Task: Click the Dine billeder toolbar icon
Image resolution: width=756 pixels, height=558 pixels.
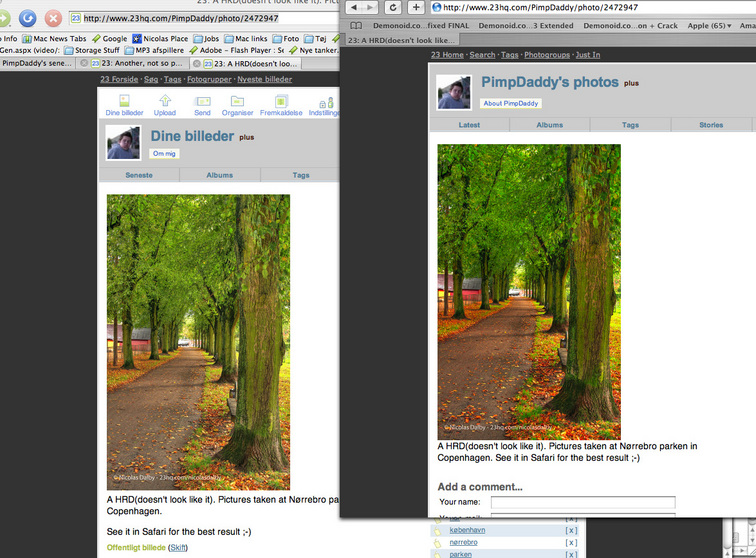Action: pos(124,101)
